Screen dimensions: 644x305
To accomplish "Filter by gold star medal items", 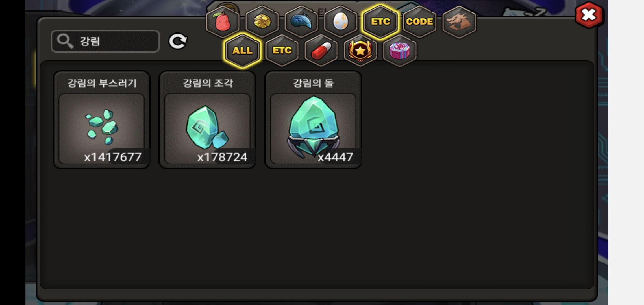I will 360,51.
